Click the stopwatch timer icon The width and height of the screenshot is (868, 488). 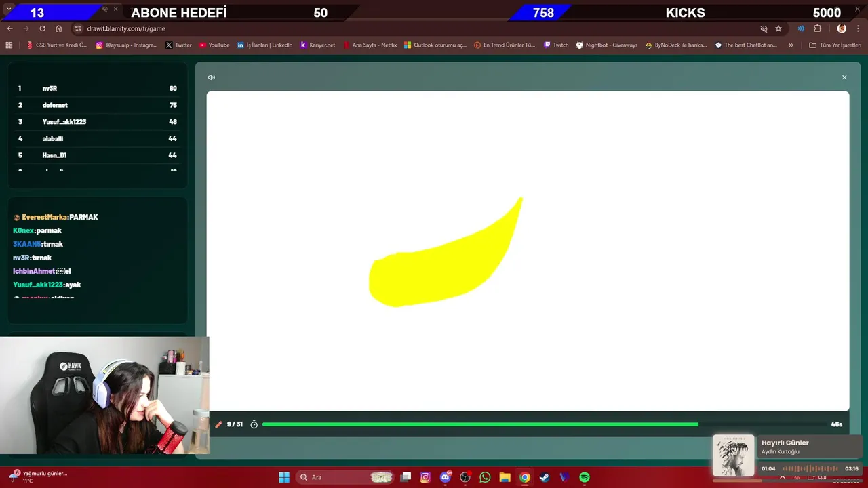[x=254, y=424]
